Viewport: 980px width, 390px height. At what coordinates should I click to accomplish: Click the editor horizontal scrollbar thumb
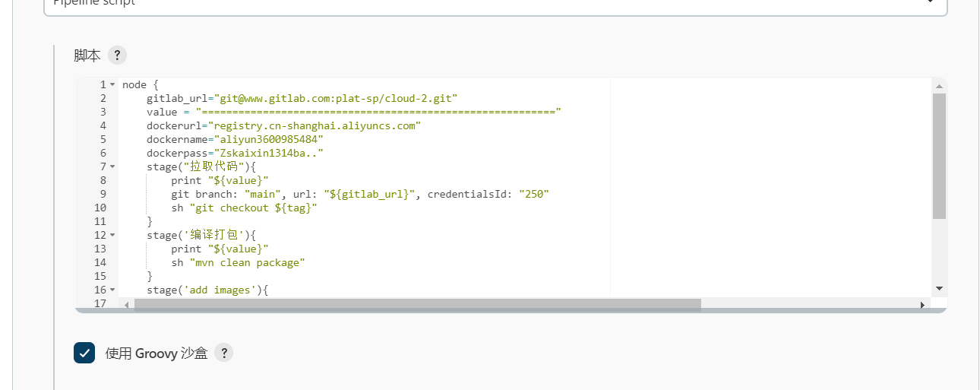(418, 305)
